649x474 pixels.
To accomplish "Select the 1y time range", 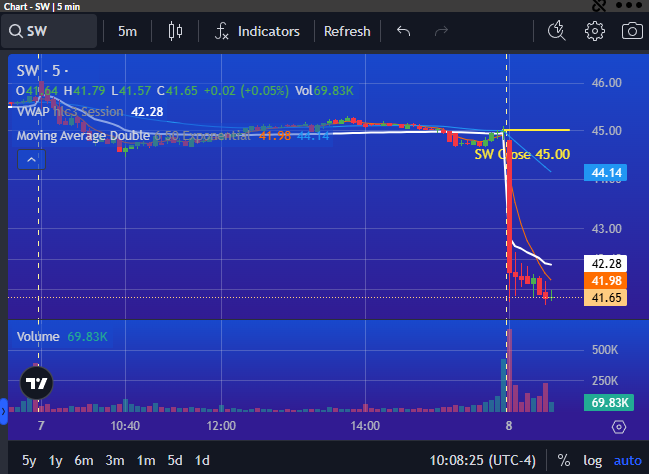I will pos(55,460).
